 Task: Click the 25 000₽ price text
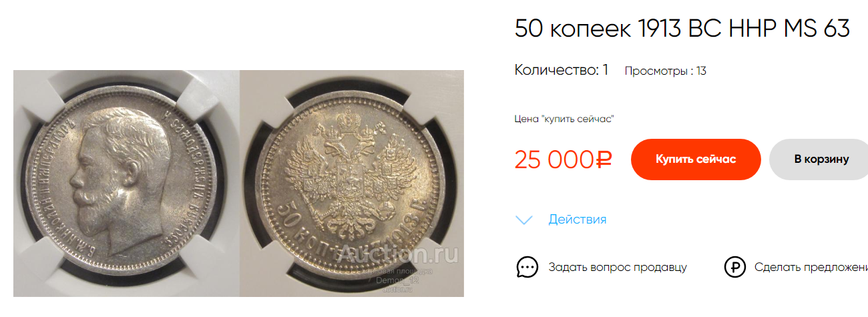tap(564, 160)
